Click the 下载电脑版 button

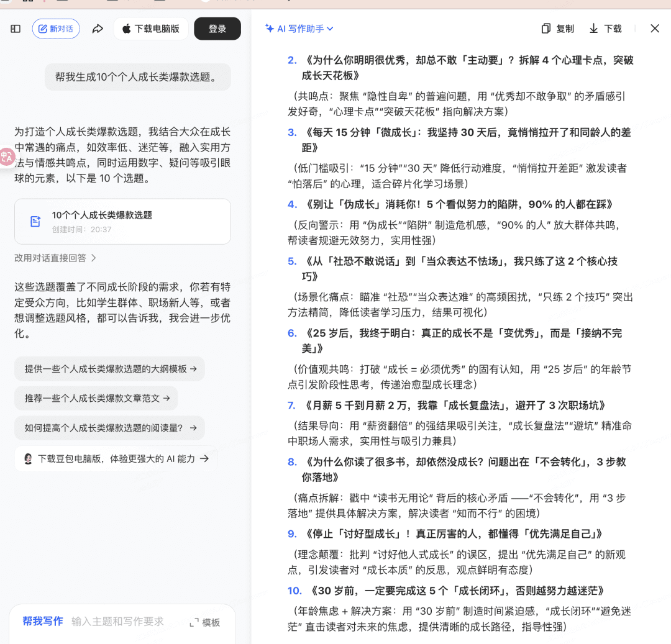(x=151, y=29)
